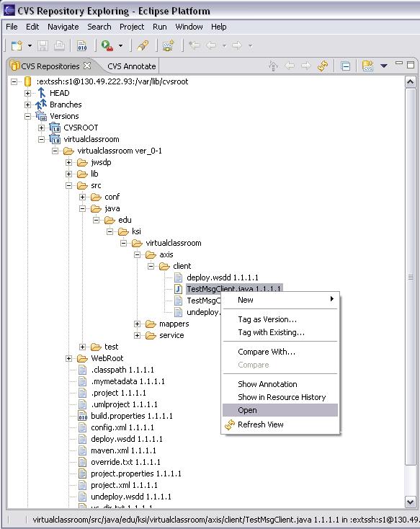
Task: Click the Add CVS Repository icon
Action: [367, 66]
